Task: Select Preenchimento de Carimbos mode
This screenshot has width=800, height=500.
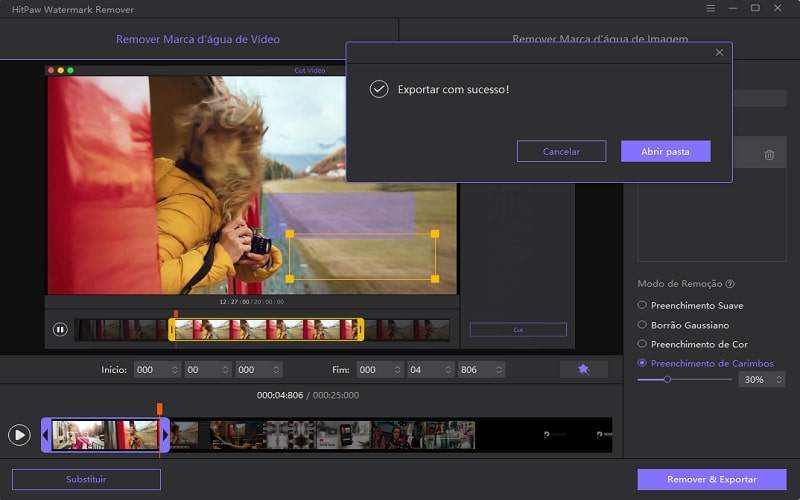Action: [x=642, y=363]
